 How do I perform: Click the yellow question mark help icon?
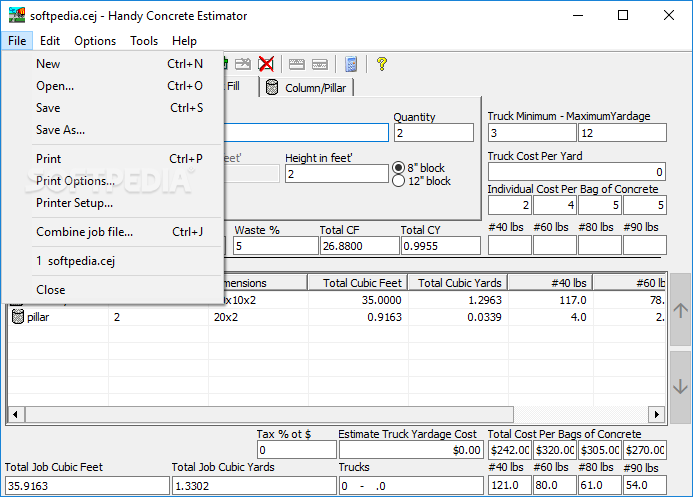(x=382, y=64)
